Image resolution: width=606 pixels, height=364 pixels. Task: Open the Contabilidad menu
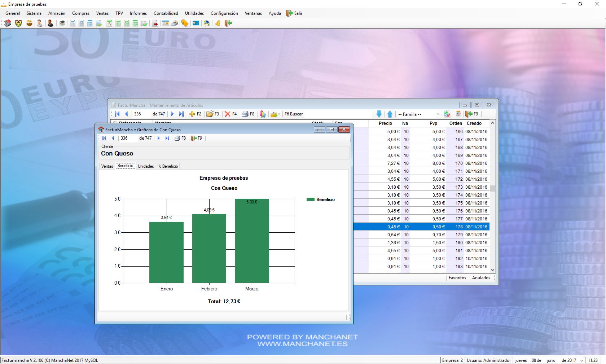[166, 13]
